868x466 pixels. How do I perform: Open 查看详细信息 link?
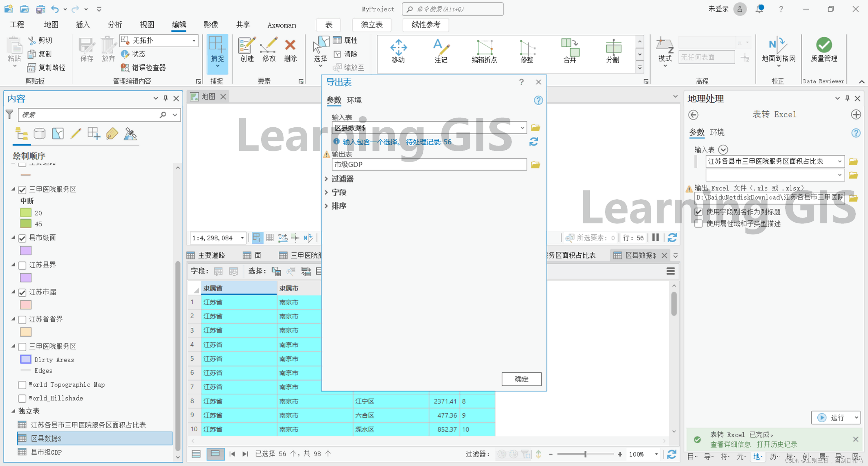[730, 444]
